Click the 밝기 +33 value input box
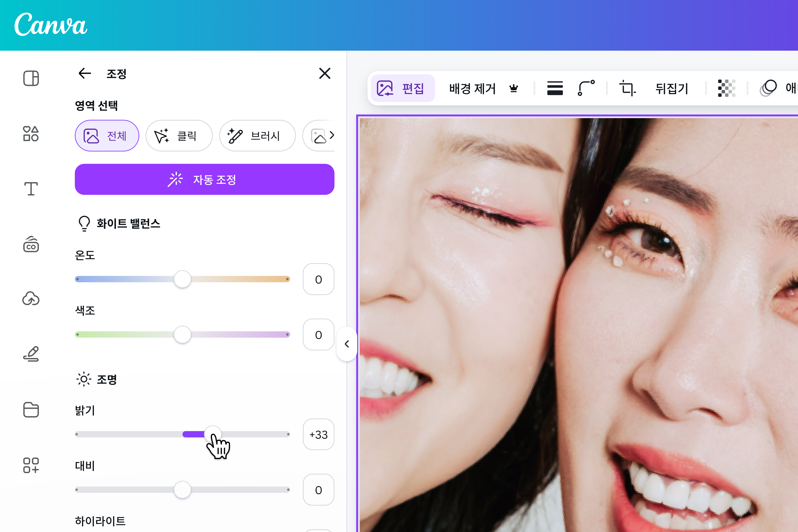798x532 pixels. pos(319,434)
